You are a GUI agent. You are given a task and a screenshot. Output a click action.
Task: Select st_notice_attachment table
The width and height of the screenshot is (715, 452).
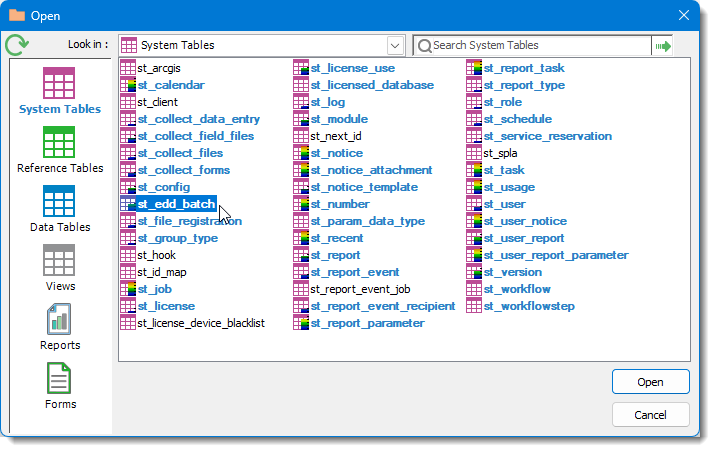[x=371, y=170]
